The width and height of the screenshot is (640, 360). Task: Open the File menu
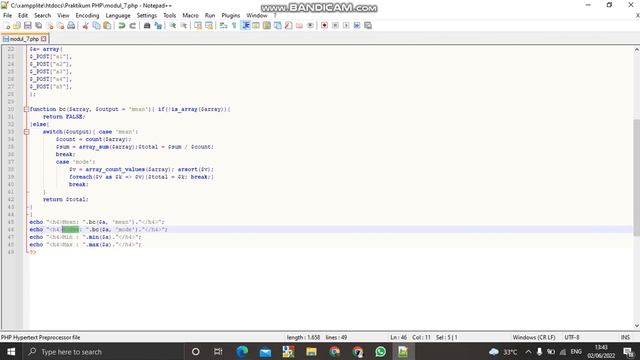[7, 16]
